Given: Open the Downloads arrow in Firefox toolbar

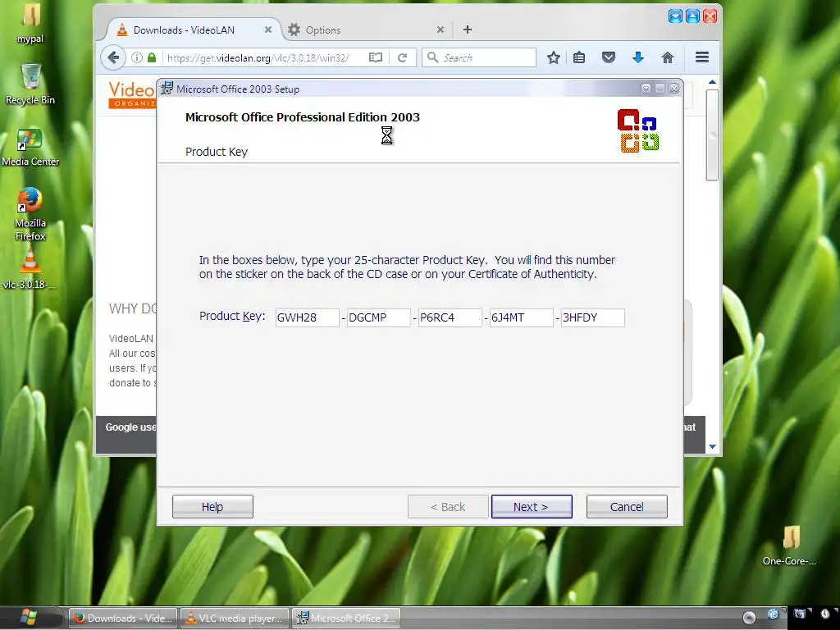Looking at the screenshot, I should [x=637, y=57].
